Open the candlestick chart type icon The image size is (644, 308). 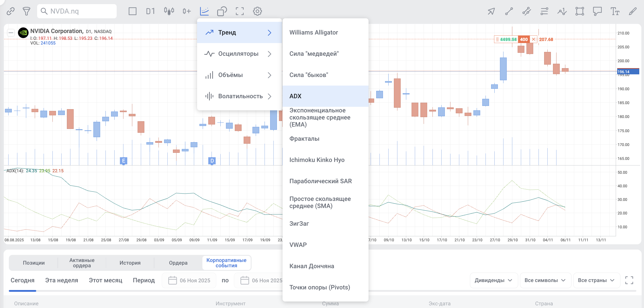(169, 11)
